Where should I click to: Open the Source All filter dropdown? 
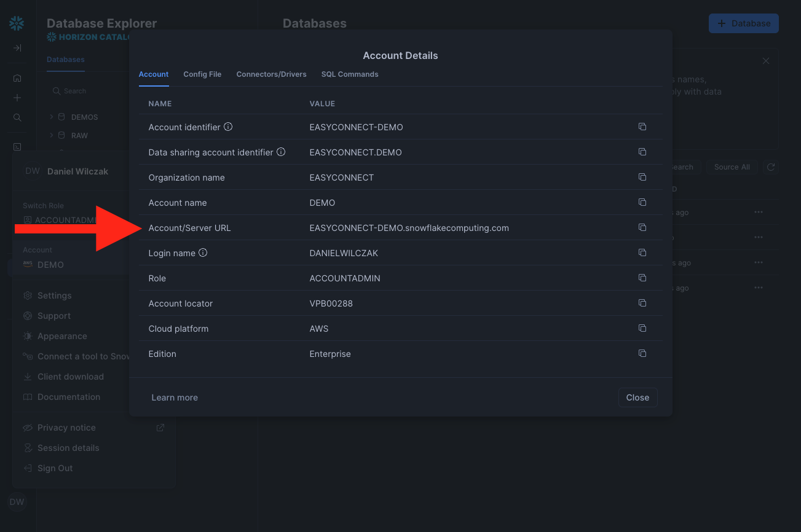(732, 167)
